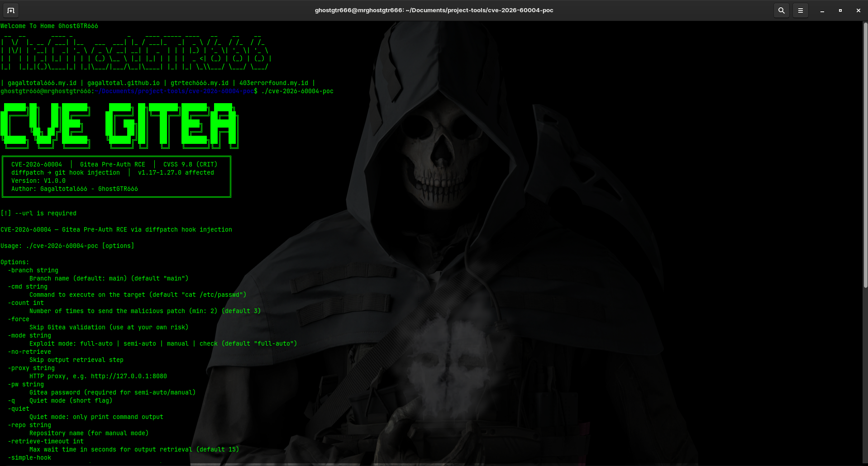Click the "via diffpatch hook injection" description line

(x=116, y=230)
